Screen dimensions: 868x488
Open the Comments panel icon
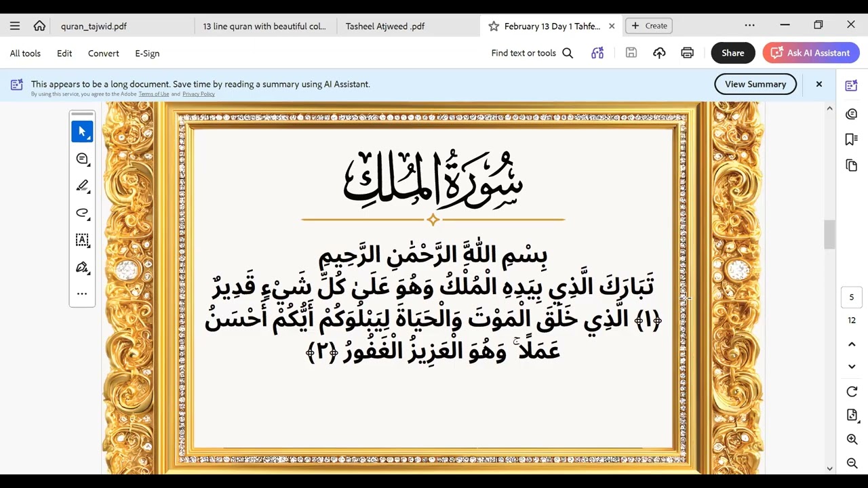coord(852,114)
